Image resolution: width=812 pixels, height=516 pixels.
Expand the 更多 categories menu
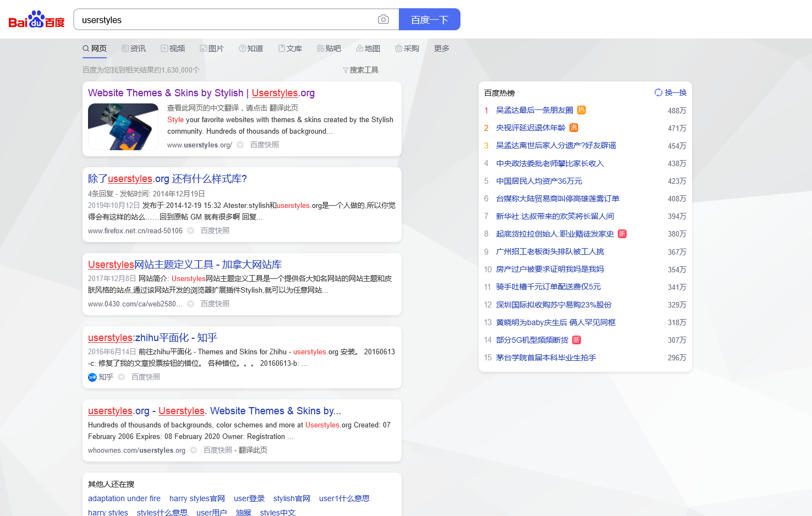[441, 48]
